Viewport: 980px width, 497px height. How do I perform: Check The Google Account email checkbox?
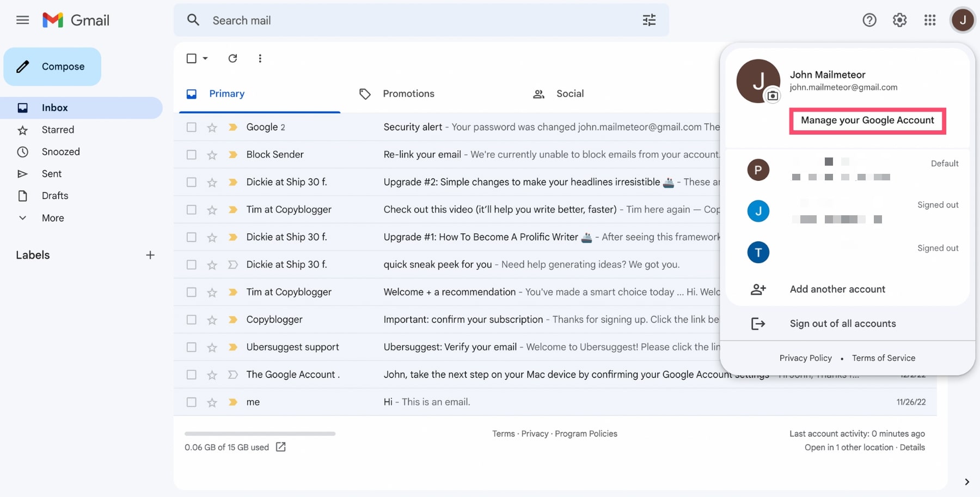[191, 375]
